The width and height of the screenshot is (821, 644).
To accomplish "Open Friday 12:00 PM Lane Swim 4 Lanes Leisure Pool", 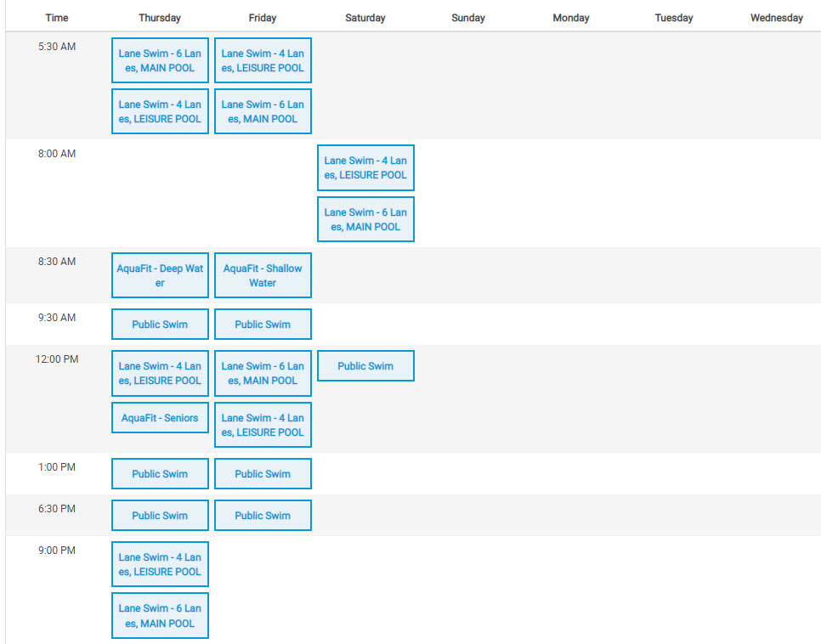I will pos(263,425).
